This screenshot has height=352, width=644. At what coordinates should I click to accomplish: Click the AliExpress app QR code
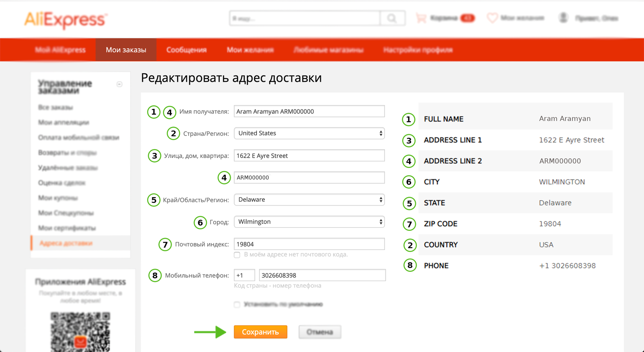coord(80,331)
